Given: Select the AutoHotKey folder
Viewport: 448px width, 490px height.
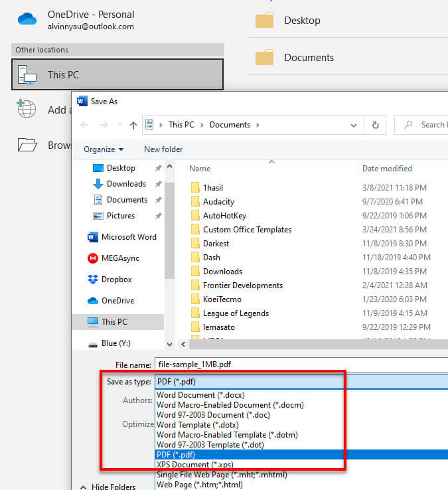Looking at the screenshot, I should coord(218,216).
